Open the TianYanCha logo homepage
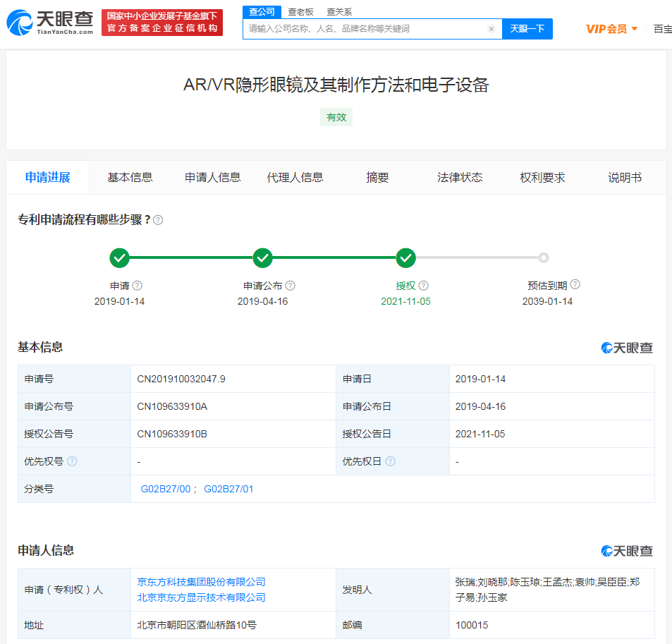This screenshot has height=644, width=672. point(50,23)
